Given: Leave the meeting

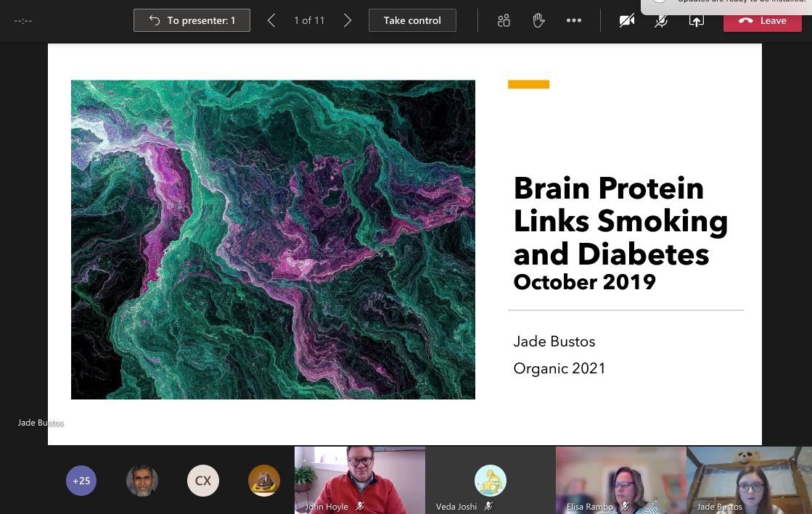Looking at the screenshot, I should click(762, 21).
